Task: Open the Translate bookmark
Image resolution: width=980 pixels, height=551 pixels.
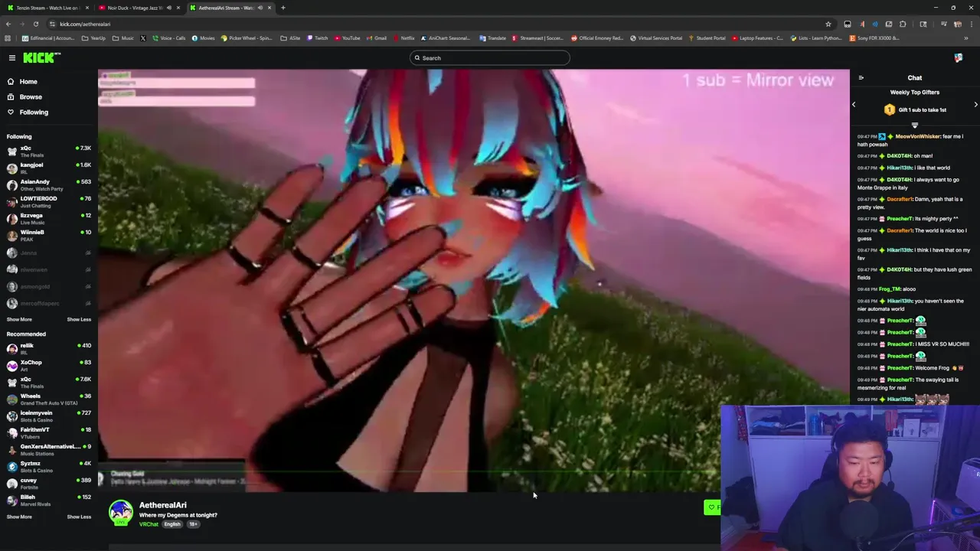Action: (493, 38)
